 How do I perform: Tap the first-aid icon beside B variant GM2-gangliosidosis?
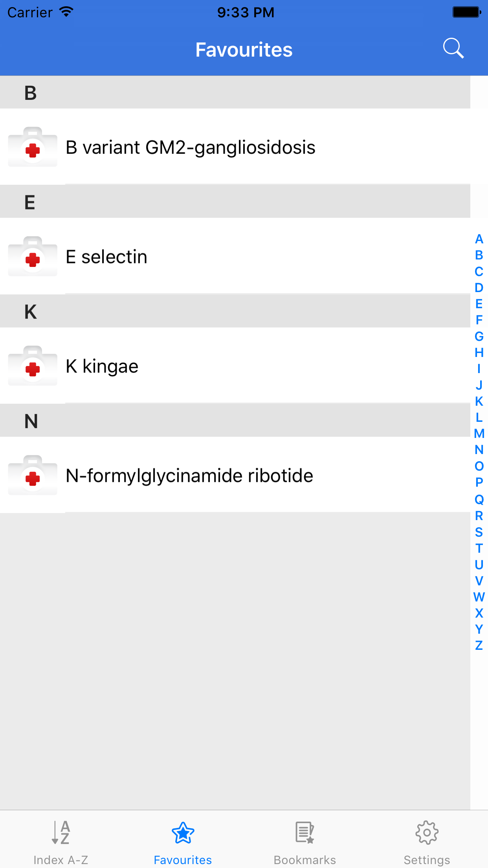[x=33, y=147]
